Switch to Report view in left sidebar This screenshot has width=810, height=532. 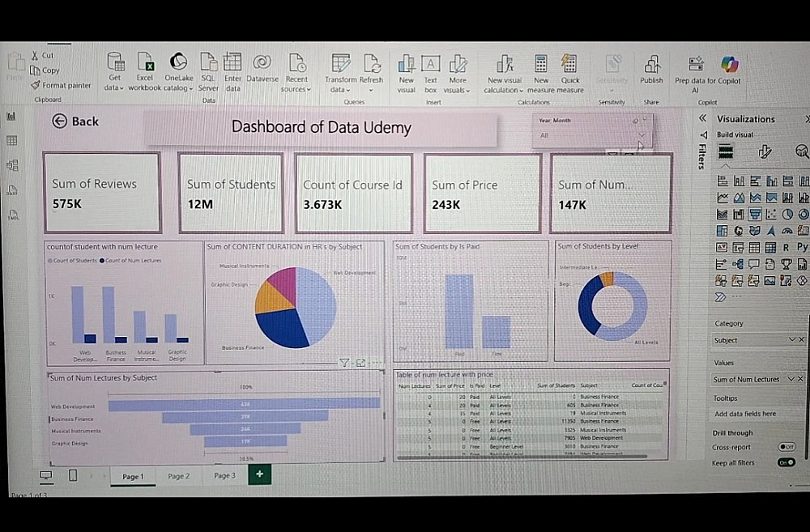coord(11,117)
